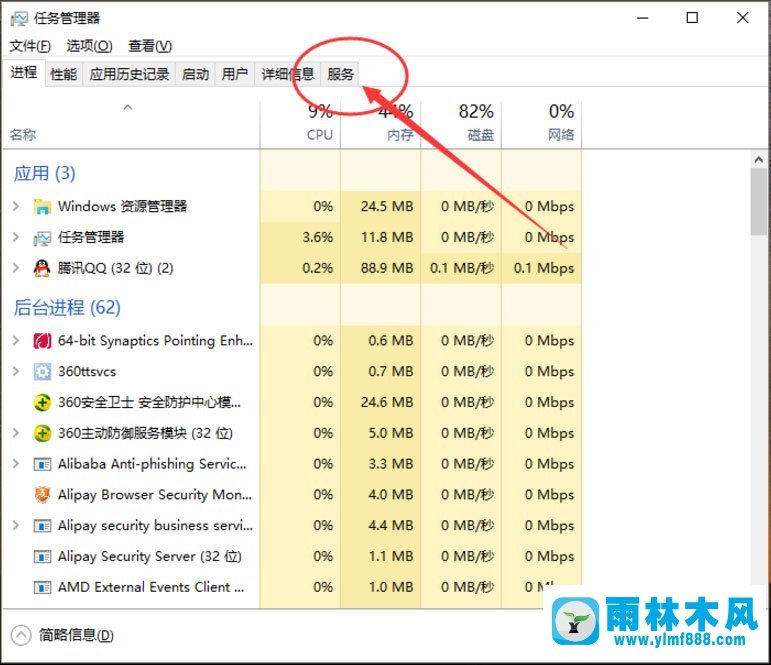
Task: Click the 腾讯QQ penguin icon
Action: [42, 268]
